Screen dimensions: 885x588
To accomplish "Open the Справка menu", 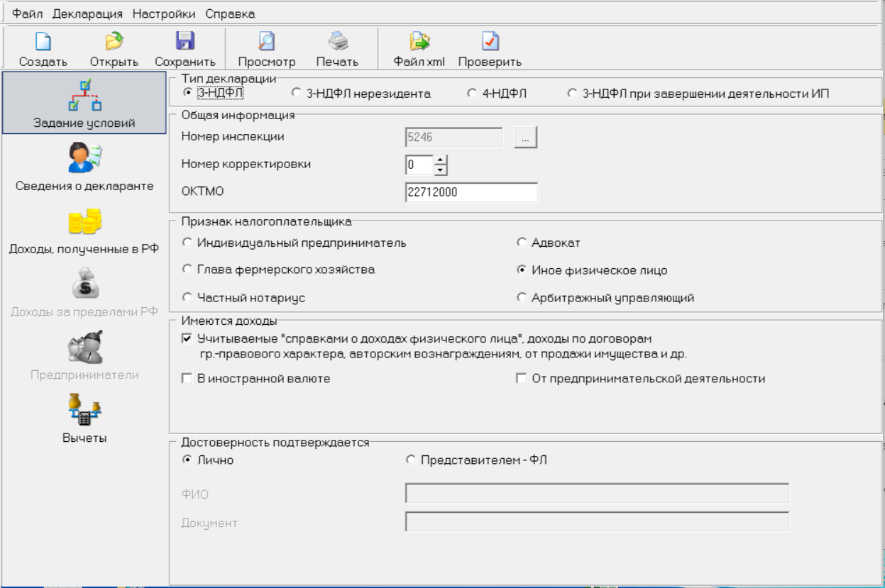I will 230,13.
